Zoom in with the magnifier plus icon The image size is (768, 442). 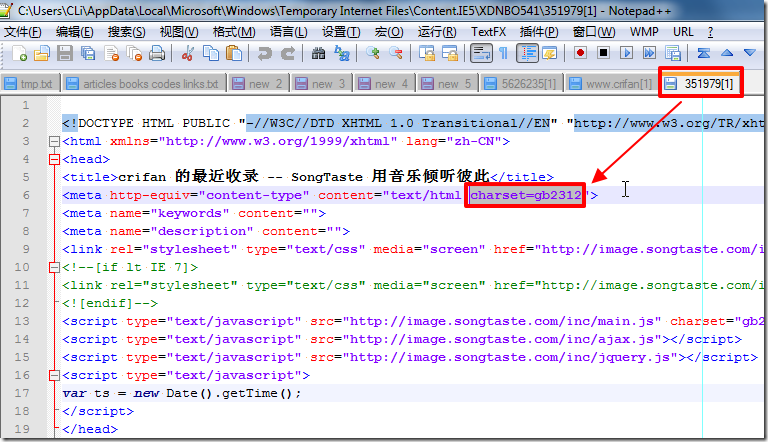tap(372, 53)
